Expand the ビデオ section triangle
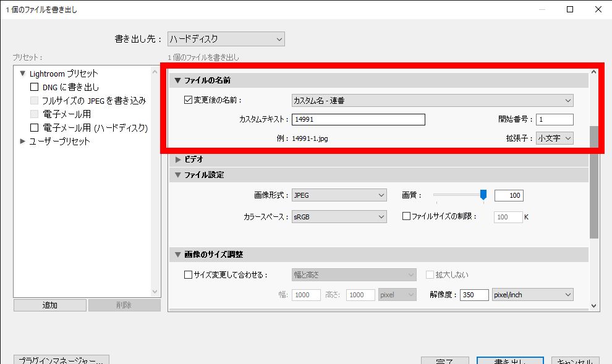 178,159
